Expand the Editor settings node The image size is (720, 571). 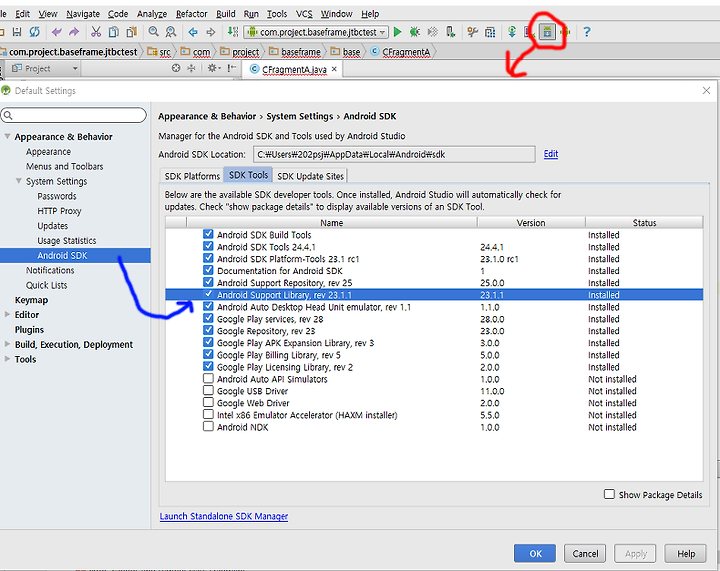7,314
